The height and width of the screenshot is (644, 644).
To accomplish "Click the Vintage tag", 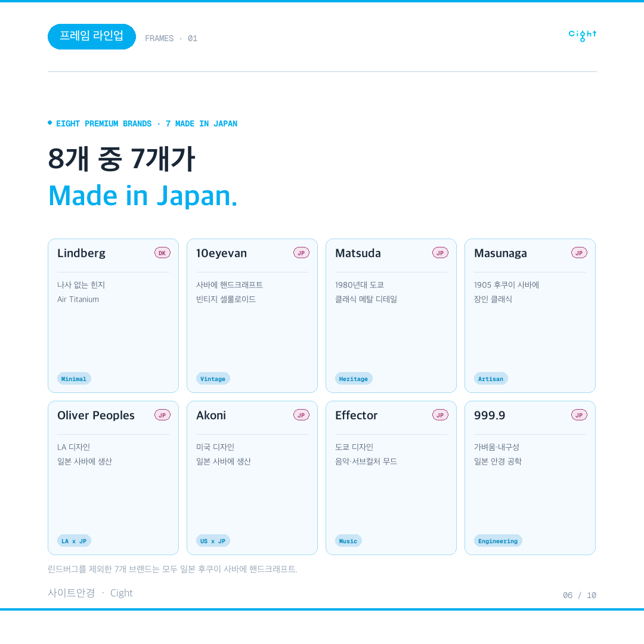I will pyautogui.click(x=213, y=379).
